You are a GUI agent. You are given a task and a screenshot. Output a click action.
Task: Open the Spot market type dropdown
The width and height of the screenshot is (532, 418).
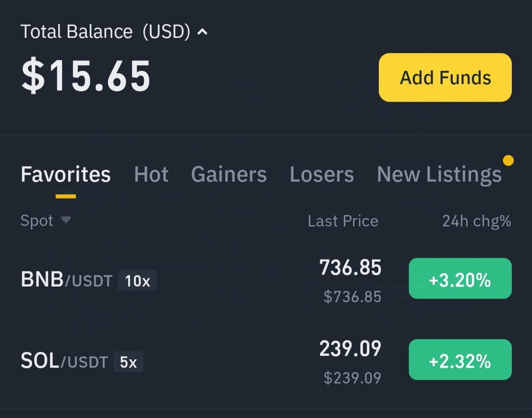(x=46, y=221)
